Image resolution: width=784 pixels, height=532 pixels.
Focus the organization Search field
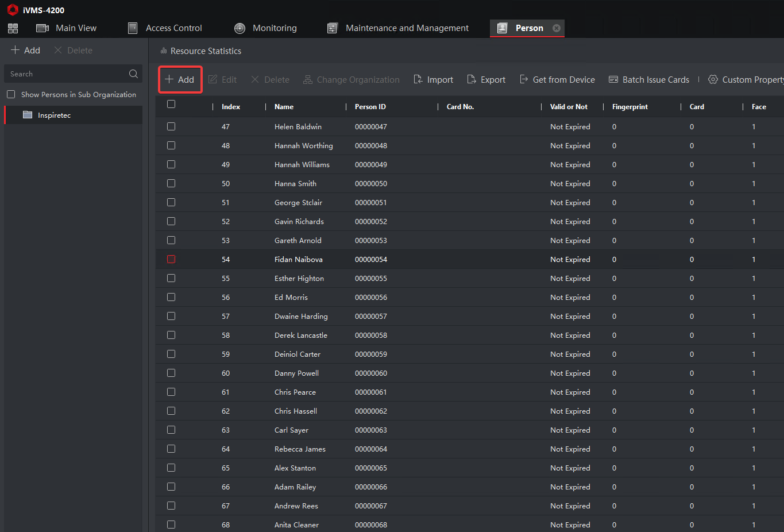coord(66,74)
